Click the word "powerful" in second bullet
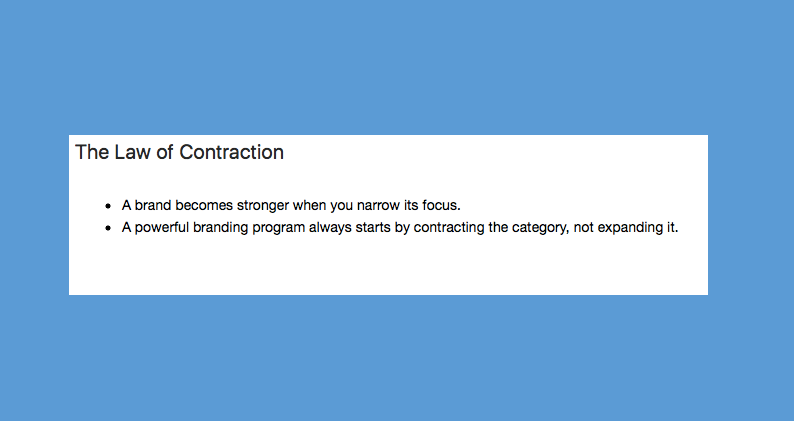794x421 pixels. (162, 227)
